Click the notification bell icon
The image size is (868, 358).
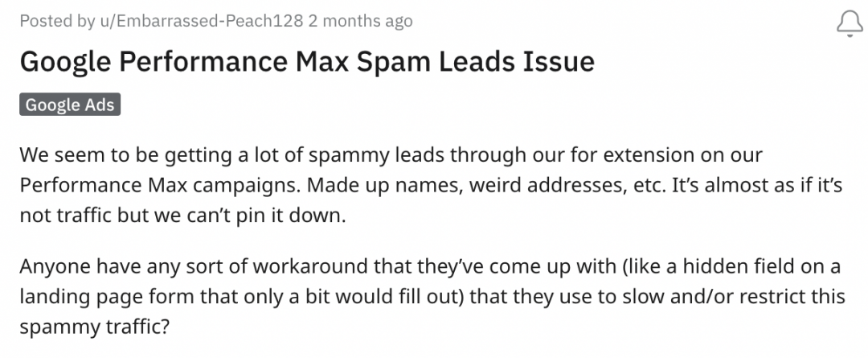849,23
